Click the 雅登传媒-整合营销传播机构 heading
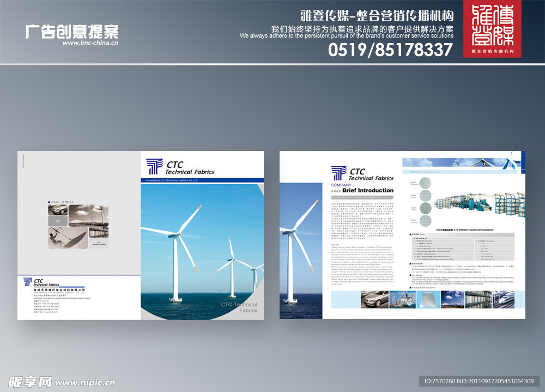Viewport: 545px width, 392px height. click(377, 16)
